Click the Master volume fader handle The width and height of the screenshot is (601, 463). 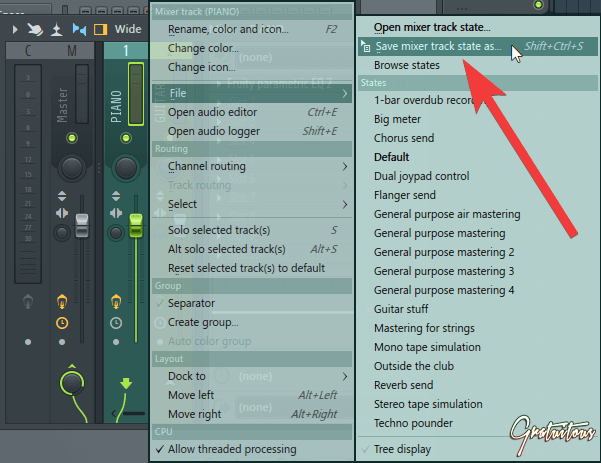click(82, 226)
